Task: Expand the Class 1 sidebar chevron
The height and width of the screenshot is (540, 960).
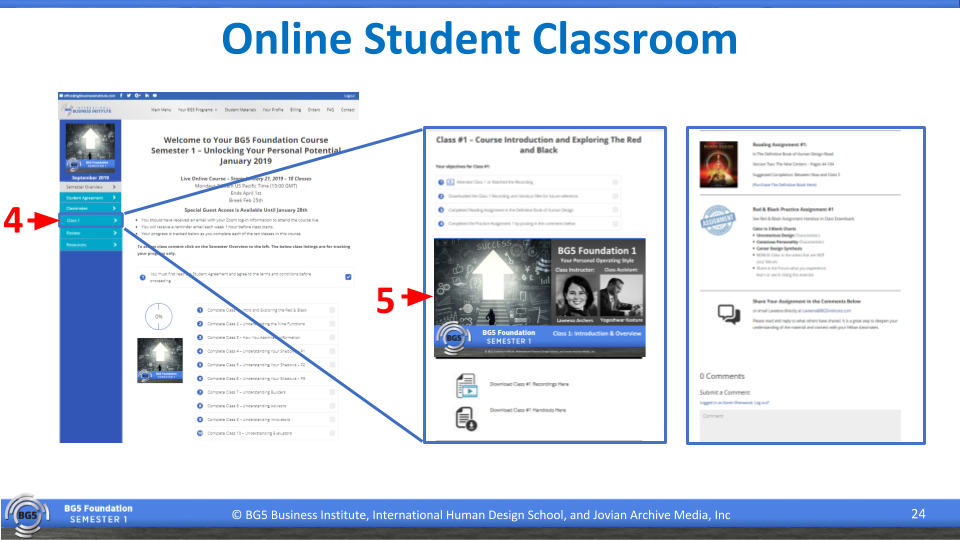Action: 114,220
